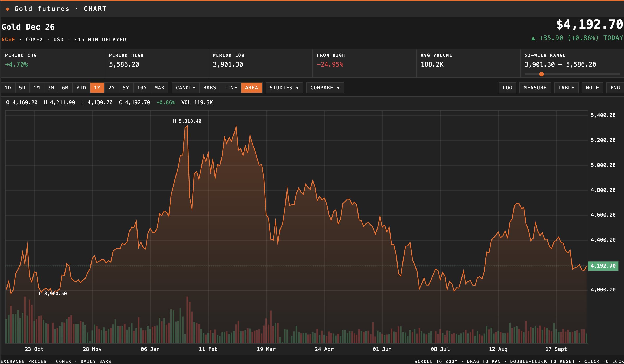Viewport: 624px width, 364px height.
Task: Choose the 6M time range
Action: (x=65, y=88)
